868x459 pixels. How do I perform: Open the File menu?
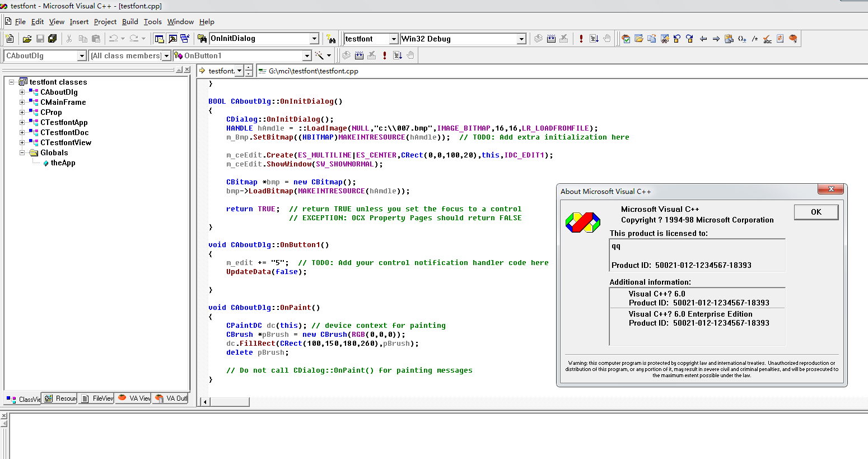pyautogui.click(x=20, y=22)
